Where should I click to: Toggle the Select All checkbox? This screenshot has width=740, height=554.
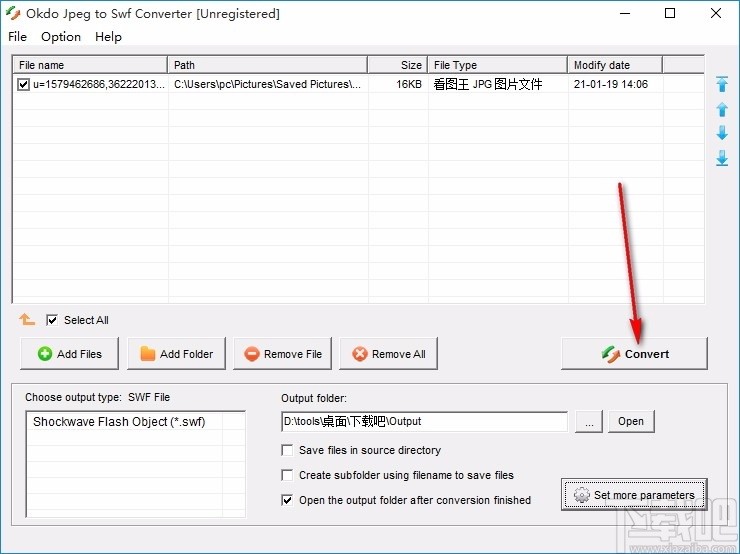(x=52, y=320)
